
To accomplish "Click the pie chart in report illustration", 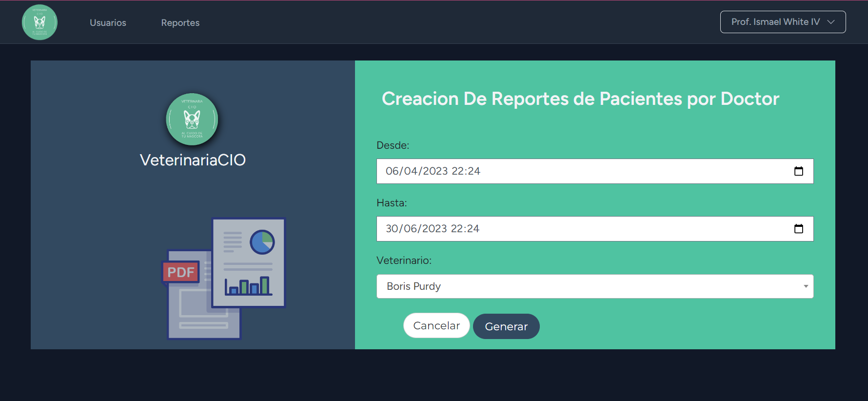I will (262, 242).
